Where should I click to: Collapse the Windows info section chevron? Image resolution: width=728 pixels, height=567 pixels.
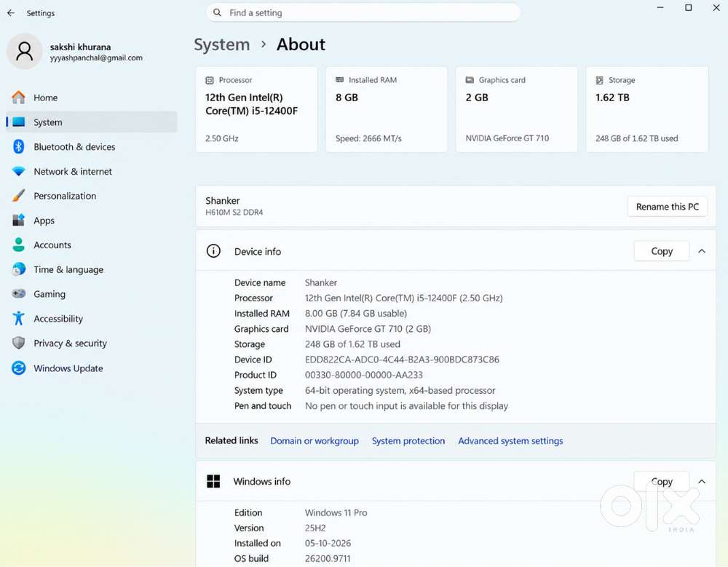coord(702,482)
